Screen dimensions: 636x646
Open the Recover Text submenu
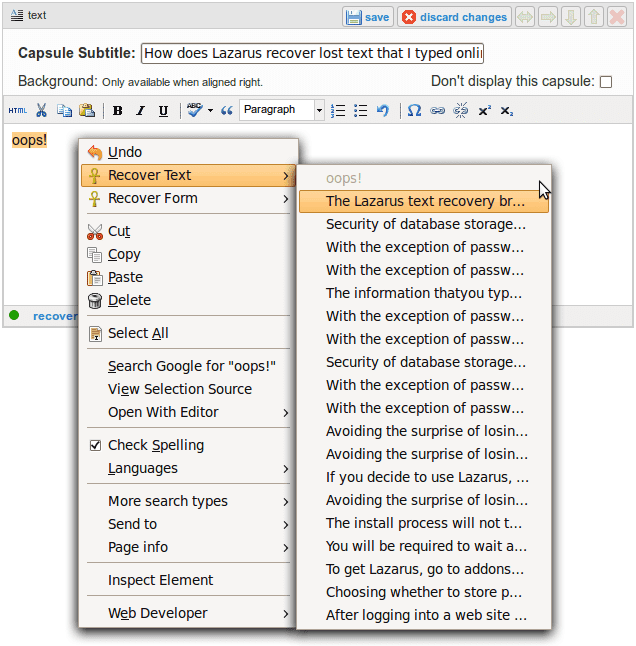tap(189, 176)
